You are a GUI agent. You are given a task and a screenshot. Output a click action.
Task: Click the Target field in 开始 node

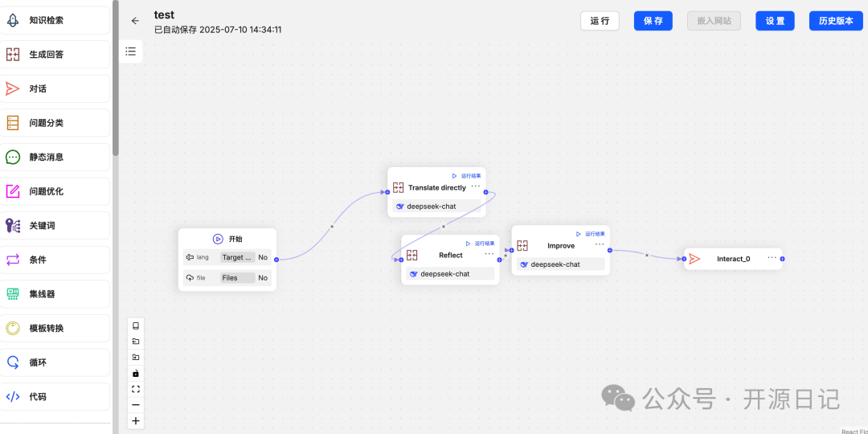(x=237, y=257)
